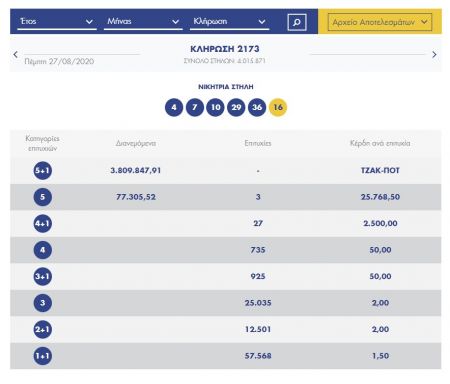The height and width of the screenshot is (384, 450).
Task: Open the Έτος year dropdown
Action: coord(57,22)
